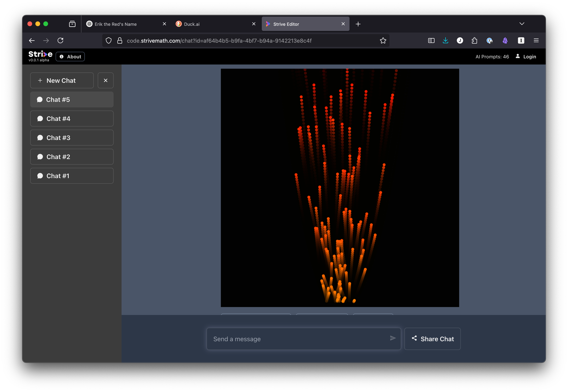Image resolution: width=568 pixels, height=392 pixels.
Task: Click the fireworks animation canvas
Action: pyautogui.click(x=340, y=187)
